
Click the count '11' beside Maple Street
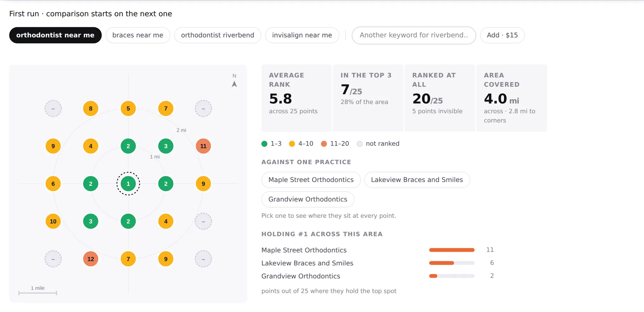(x=490, y=250)
